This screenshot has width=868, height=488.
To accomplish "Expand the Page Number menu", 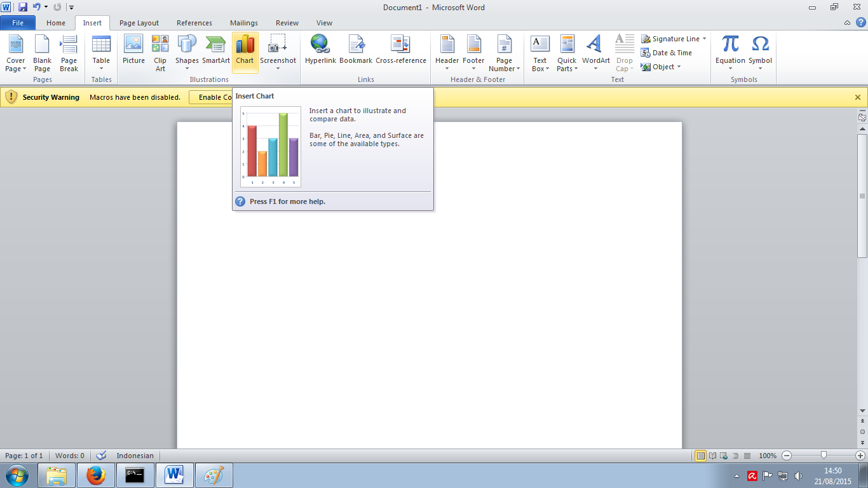I will coord(505,53).
